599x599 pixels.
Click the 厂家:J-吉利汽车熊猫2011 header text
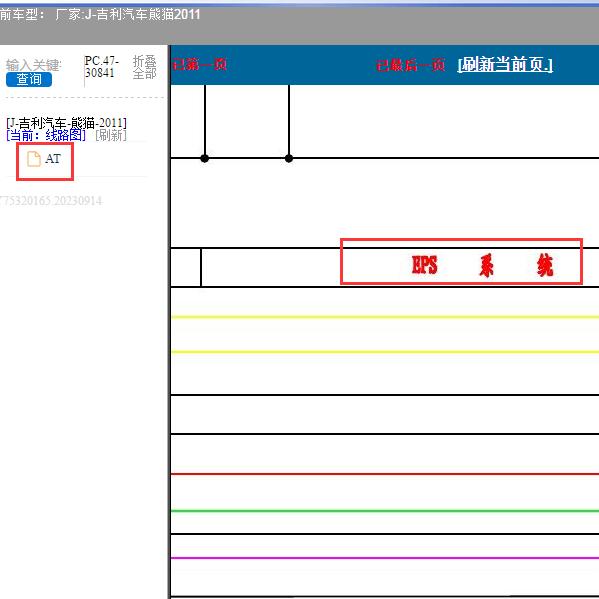128,15
